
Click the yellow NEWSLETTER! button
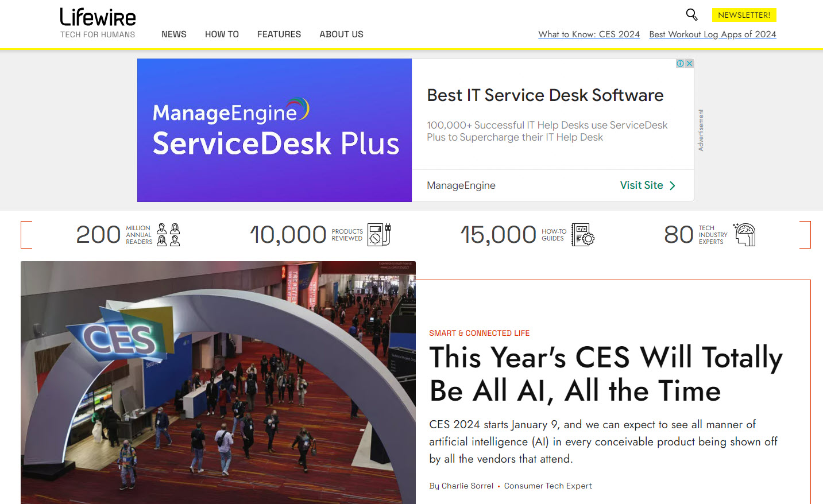coord(744,15)
